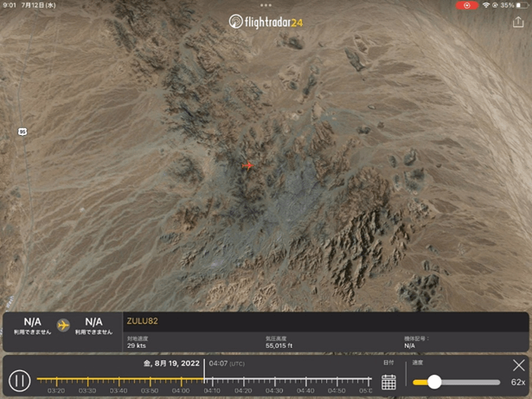Tap the registration N/A value
Image resolution: width=532 pixels, height=399 pixels.
[x=409, y=345]
